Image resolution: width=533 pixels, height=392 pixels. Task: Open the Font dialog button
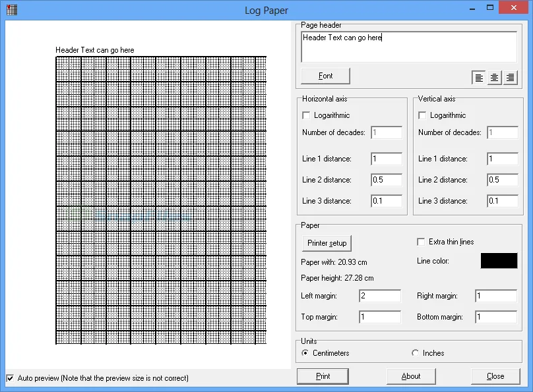[x=326, y=76]
